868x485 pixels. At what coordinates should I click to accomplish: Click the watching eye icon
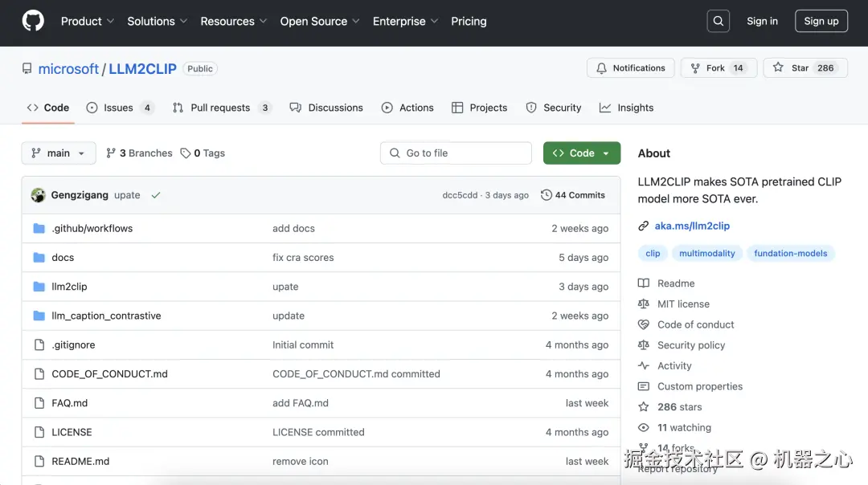point(643,427)
